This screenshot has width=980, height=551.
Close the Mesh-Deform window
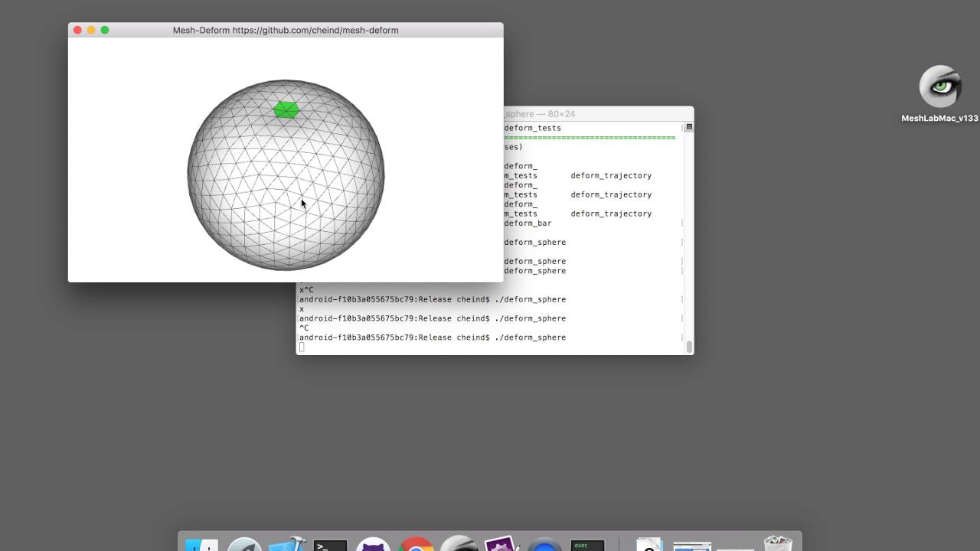coord(77,30)
